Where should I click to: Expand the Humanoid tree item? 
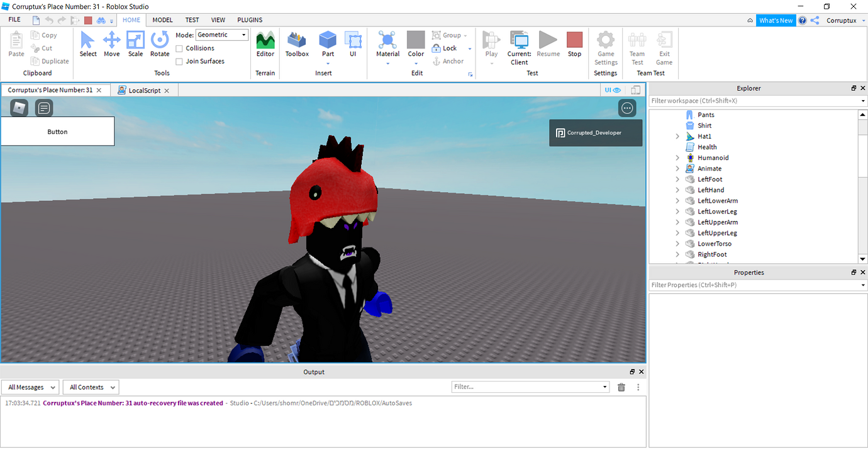point(677,157)
